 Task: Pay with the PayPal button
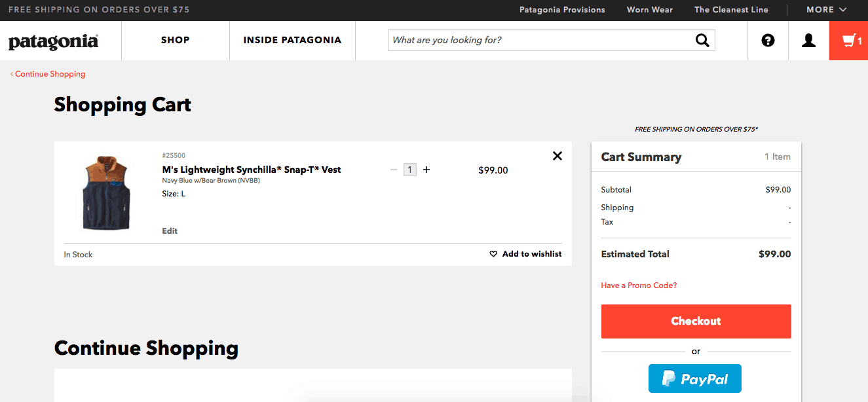694,378
